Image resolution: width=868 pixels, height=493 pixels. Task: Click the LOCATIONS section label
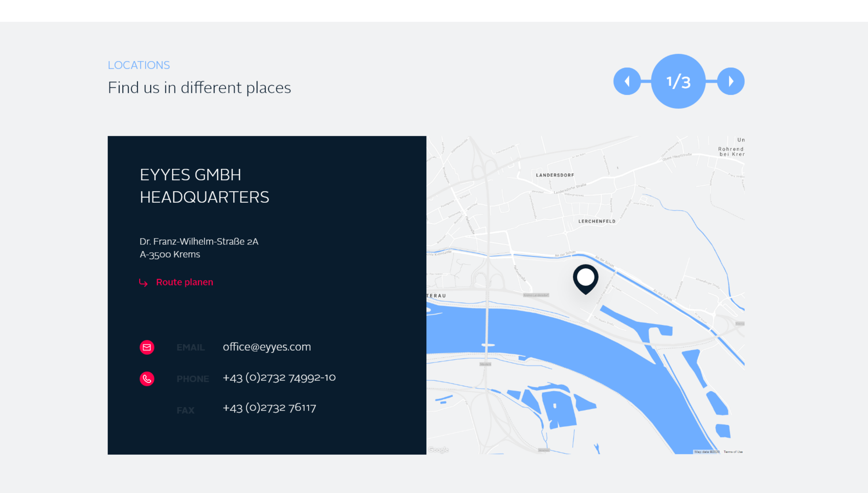[x=139, y=65]
